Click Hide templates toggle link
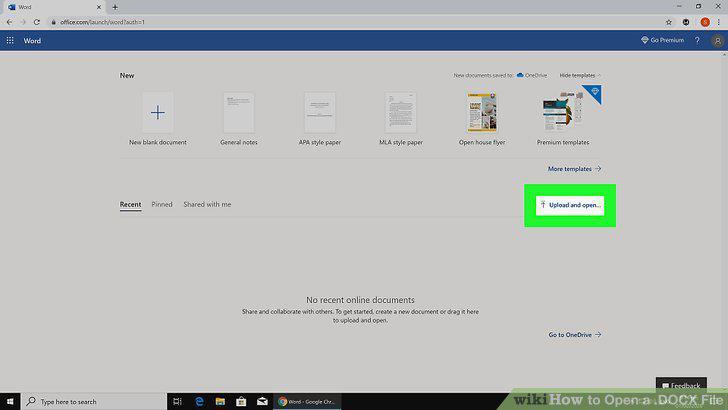The image size is (728, 410). pyautogui.click(x=579, y=75)
